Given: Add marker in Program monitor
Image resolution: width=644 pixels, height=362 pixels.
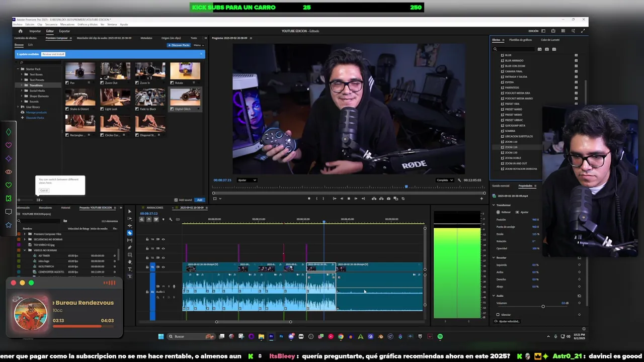Looking at the screenshot, I should click(x=309, y=199).
